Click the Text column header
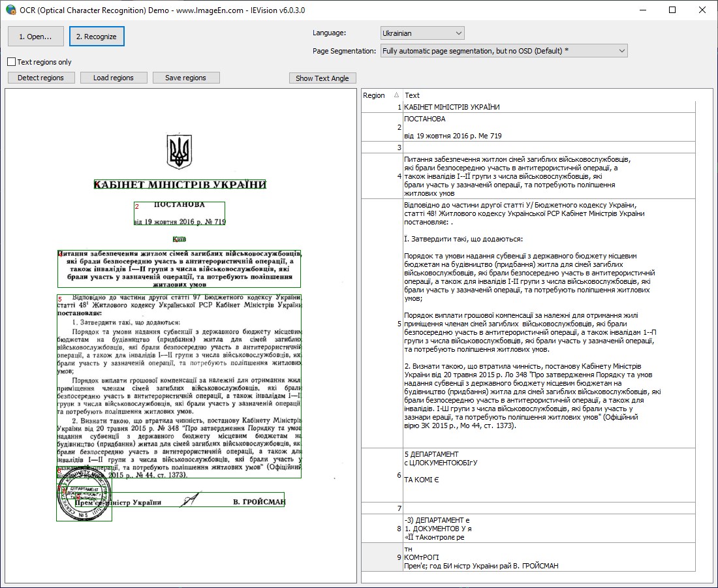The image size is (718, 588). [548, 95]
